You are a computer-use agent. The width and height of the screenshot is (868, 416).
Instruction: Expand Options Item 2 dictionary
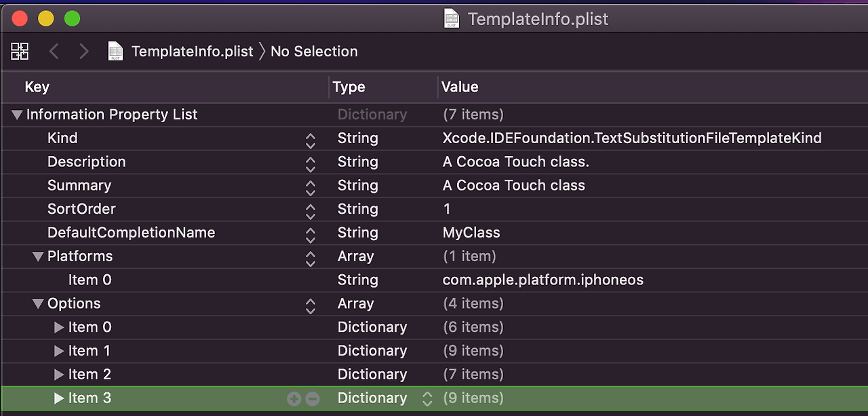pyautogui.click(x=59, y=375)
